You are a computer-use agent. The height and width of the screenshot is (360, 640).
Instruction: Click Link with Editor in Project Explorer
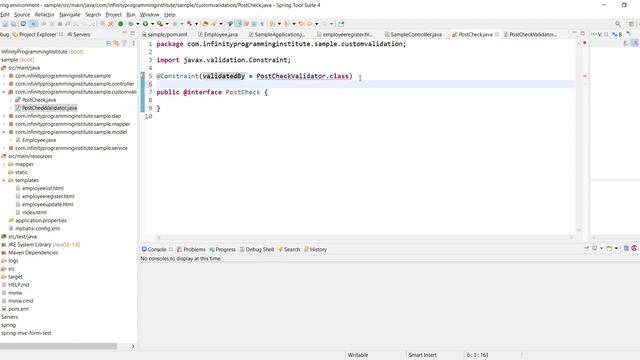pyautogui.click(x=116, y=43)
